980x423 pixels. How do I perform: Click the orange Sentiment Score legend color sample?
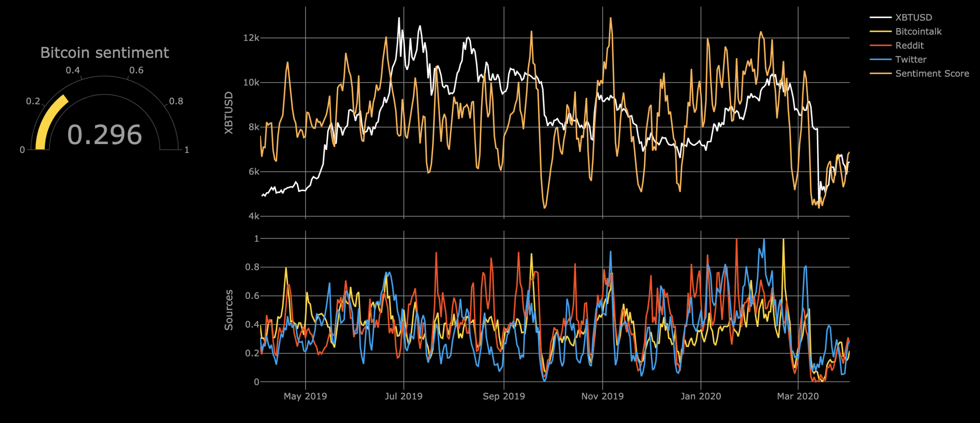pyautogui.click(x=881, y=73)
